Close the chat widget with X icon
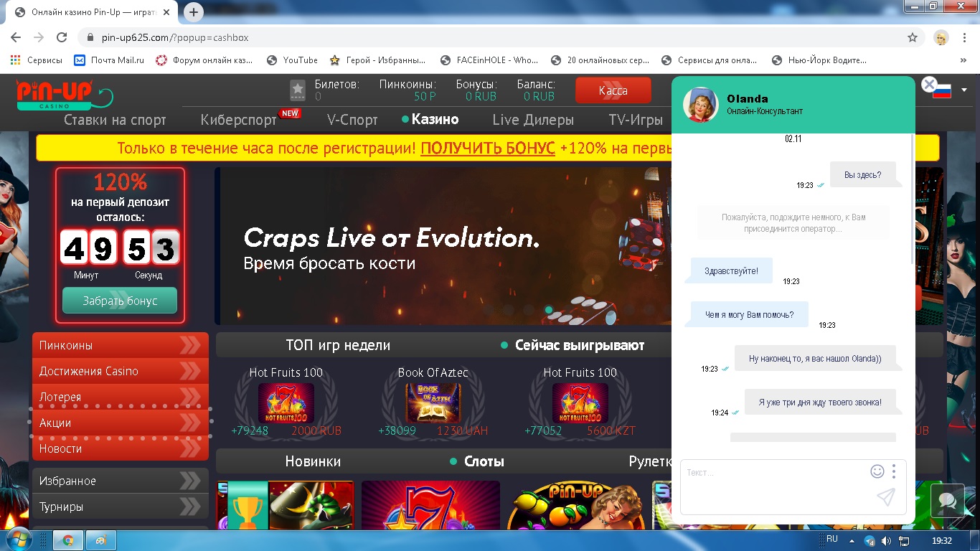The height and width of the screenshot is (551, 980). [929, 85]
